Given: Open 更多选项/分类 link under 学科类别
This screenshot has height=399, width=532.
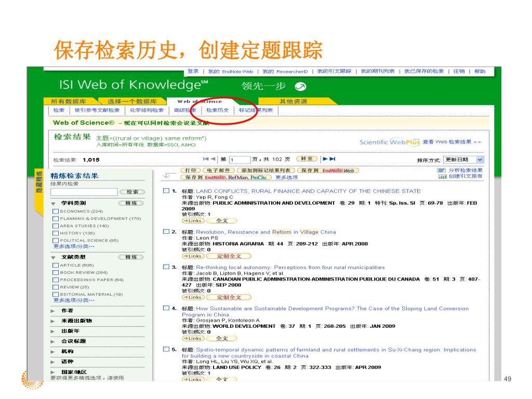Looking at the screenshot, I should 74,246.
